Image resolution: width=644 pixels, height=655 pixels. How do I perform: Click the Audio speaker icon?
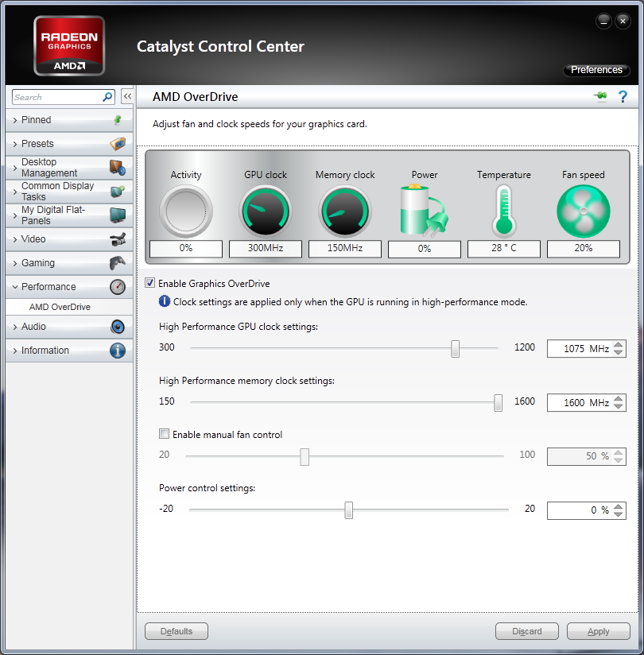tap(118, 327)
